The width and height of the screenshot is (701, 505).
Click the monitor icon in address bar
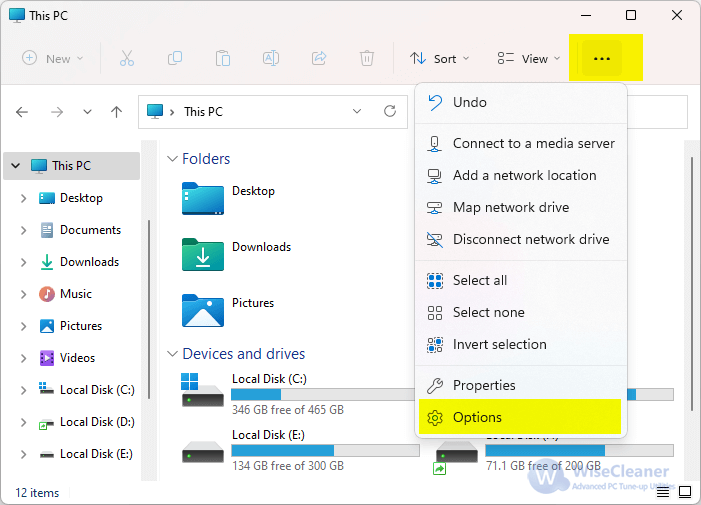[x=155, y=111]
